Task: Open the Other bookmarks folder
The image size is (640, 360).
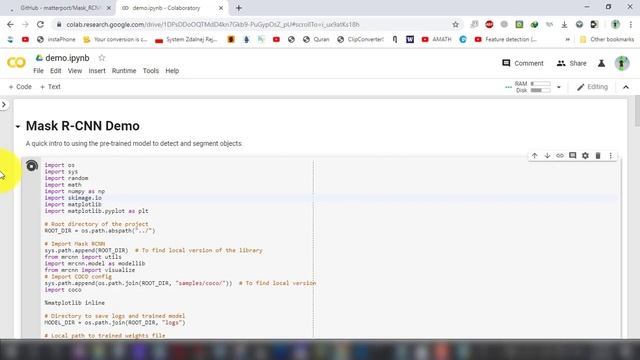Action: pyautogui.click(x=607, y=39)
